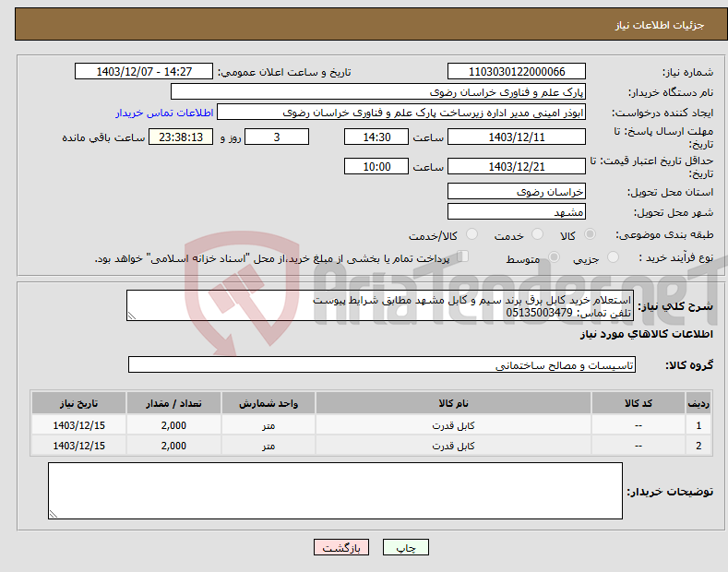Click the validity time field 10:00
This screenshot has width=728, height=572.
[x=376, y=166]
